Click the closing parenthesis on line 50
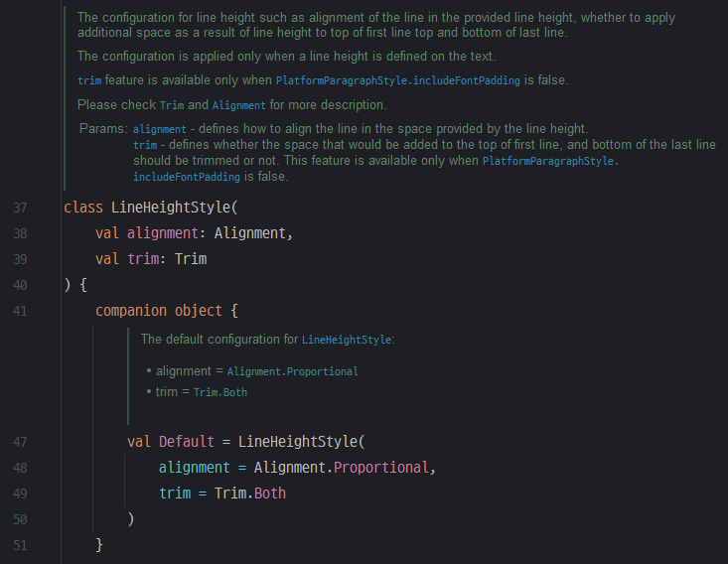The height and width of the screenshot is (564, 728). [x=131, y=519]
